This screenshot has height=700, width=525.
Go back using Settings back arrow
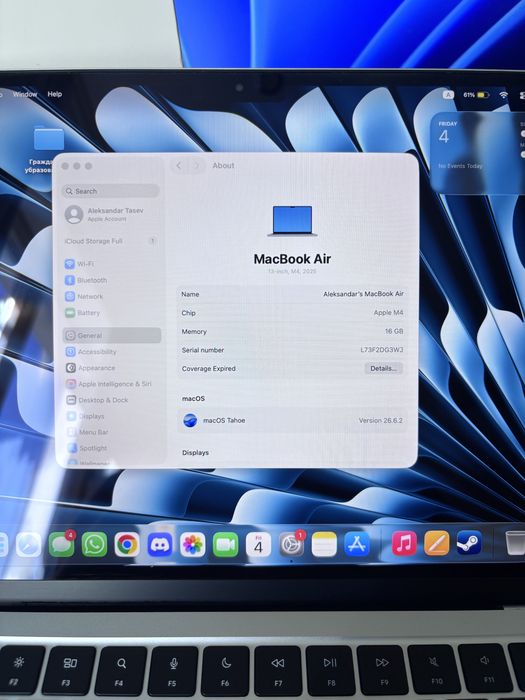179,166
